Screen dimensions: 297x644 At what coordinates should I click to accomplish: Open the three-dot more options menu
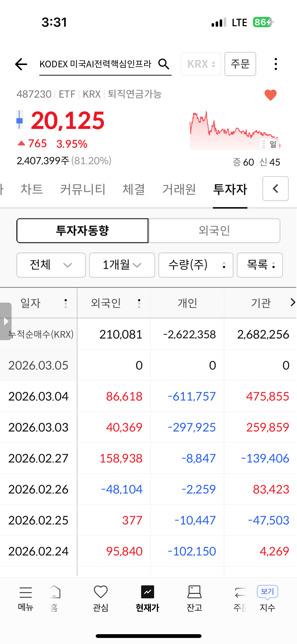pos(276,64)
